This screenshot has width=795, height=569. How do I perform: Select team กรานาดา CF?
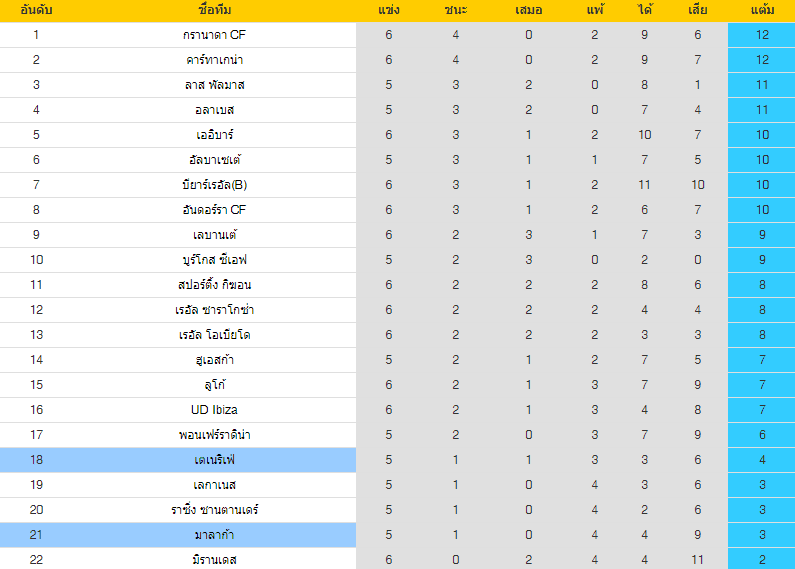click(x=214, y=34)
